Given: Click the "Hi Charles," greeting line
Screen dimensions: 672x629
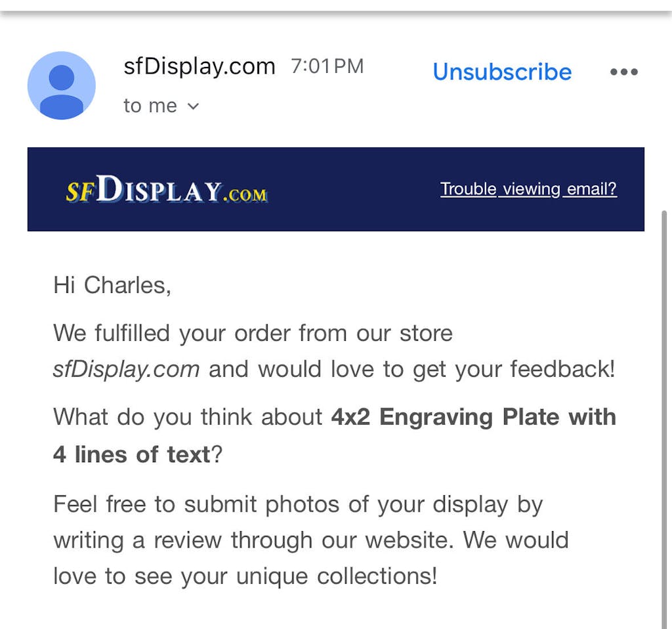Looking at the screenshot, I should pos(112,285).
